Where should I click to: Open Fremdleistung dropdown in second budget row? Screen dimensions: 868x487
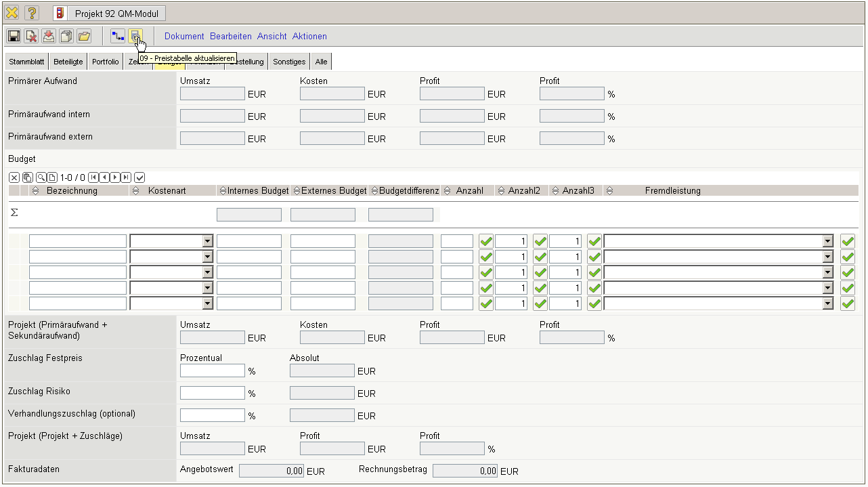tap(827, 257)
